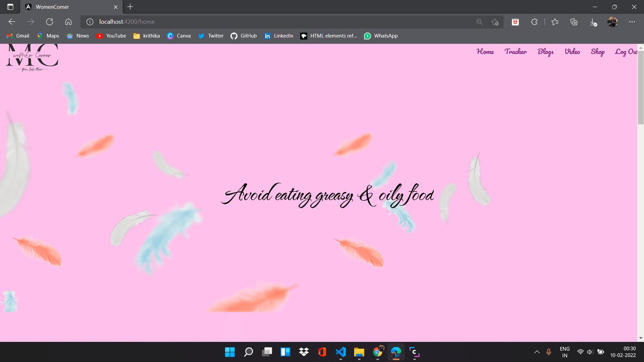Click the 'Avoid eating greasy & oily food' text
Screen dimensions: 644x362
328,195
